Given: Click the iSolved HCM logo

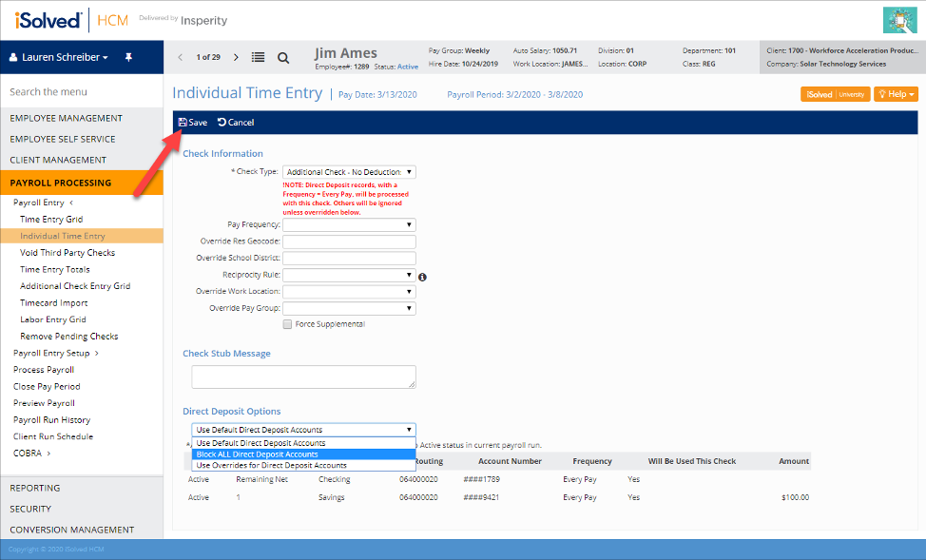Looking at the screenshot, I should coord(71,20).
